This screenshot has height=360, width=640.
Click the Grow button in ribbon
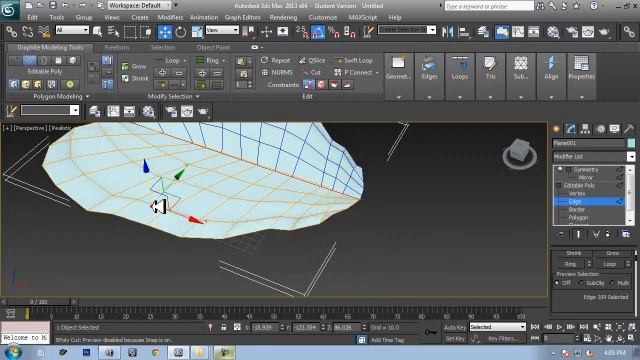point(134,66)
